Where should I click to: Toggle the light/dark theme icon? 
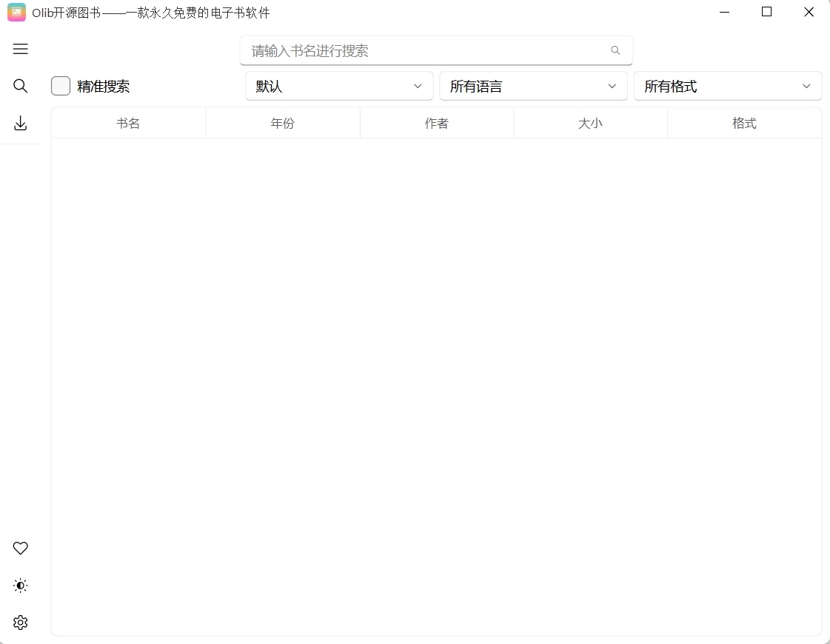coord(20,586)
